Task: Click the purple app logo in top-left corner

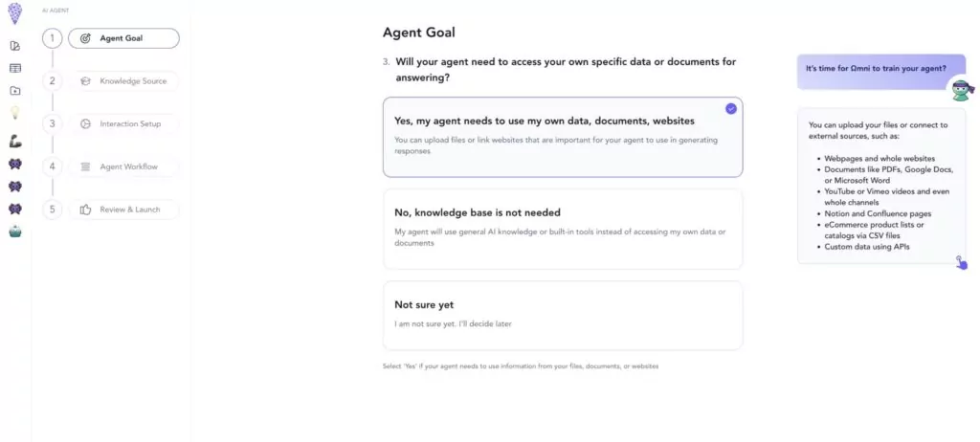Action: 15,13
